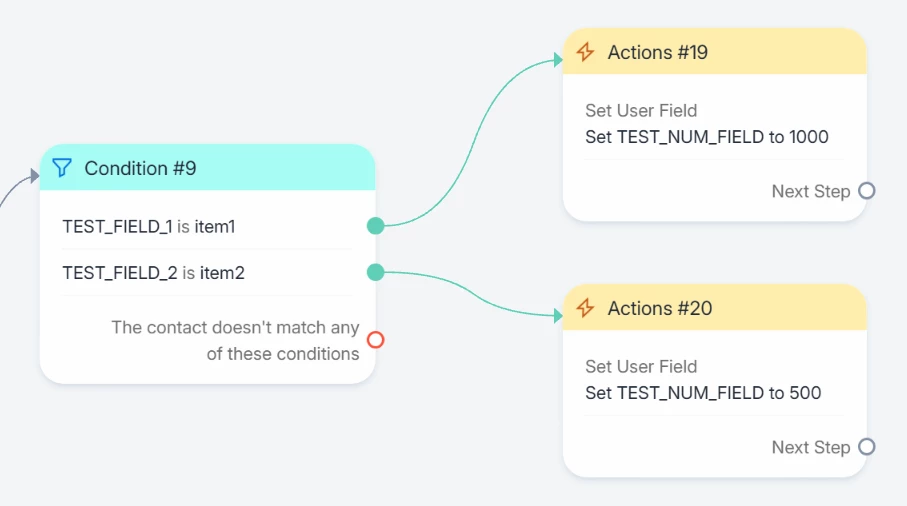Image resolution: width=907 pixels, height=506 pixels.
Task: Click the filter icon on Condition #9
Action: tap(62, 168)
